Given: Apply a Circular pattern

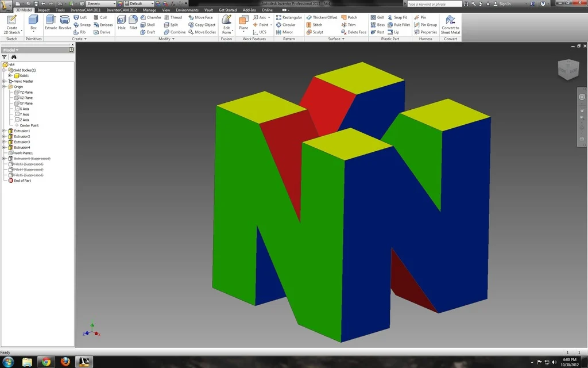Looking at the screenshot, I should (x=286, y=25).
